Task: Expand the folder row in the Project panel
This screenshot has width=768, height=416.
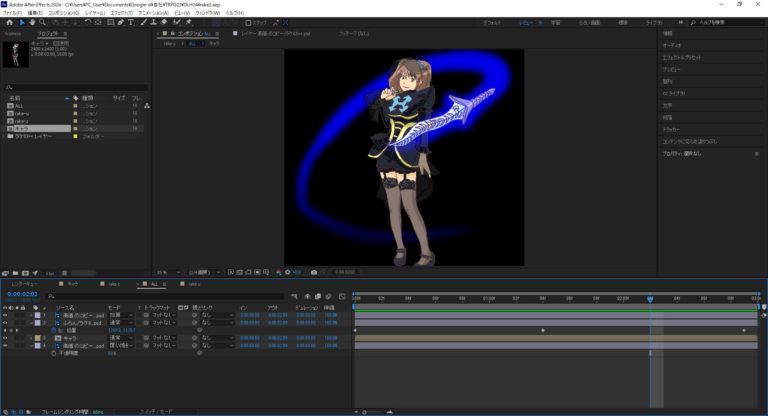Action: click(3, 136)
